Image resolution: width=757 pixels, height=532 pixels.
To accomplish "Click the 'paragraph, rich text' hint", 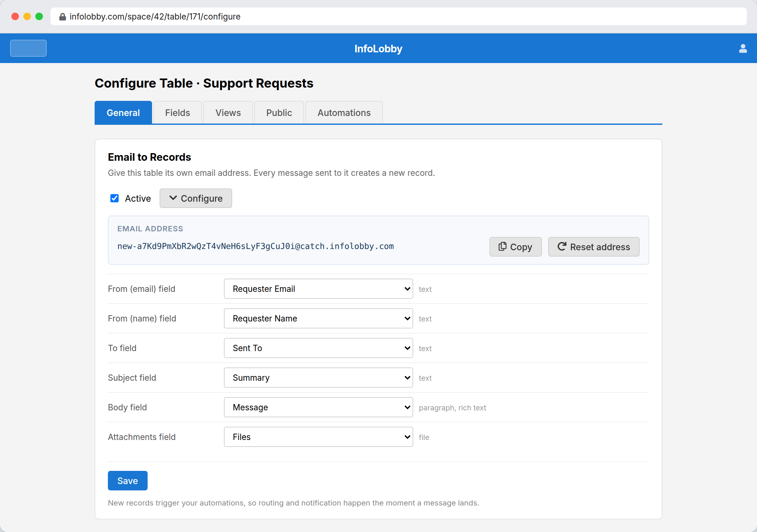I will coord(452,408).
